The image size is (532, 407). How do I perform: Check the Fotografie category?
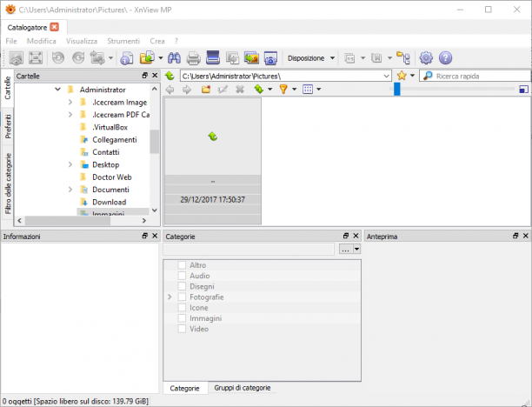point(182,297)
